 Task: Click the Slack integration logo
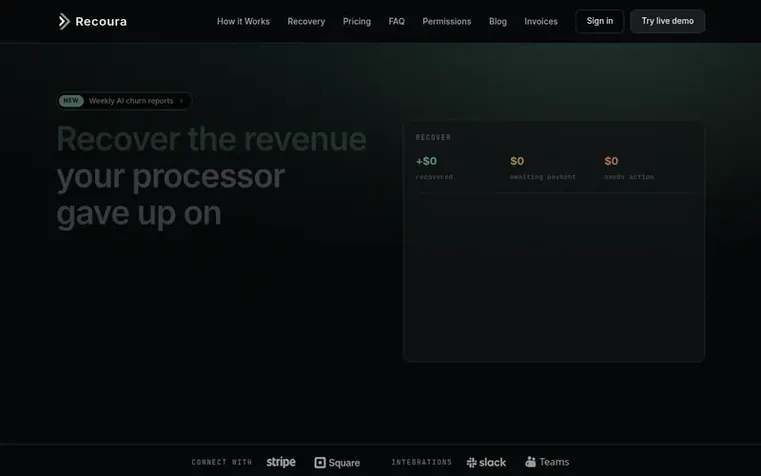tap(486, 462)
